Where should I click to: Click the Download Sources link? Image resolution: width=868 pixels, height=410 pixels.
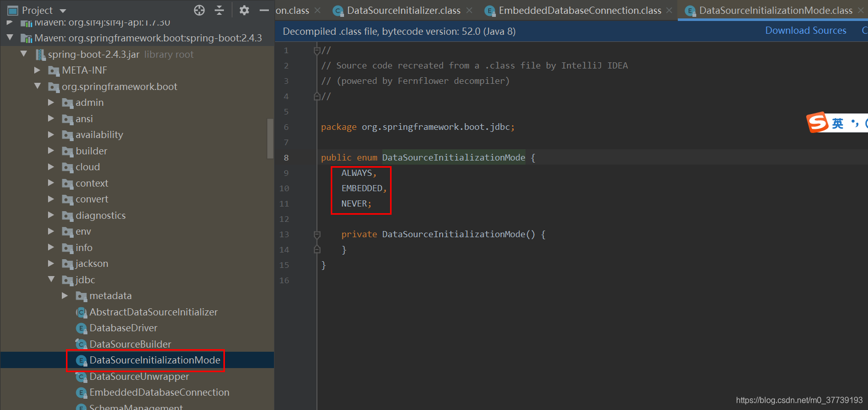point(806,31)
